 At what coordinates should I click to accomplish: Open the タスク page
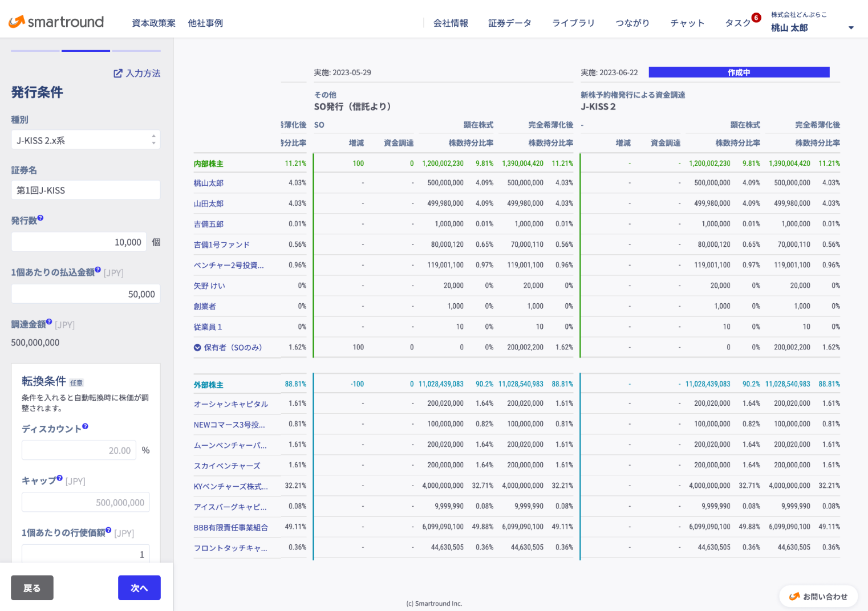pyautogui.click(x=738, y=23)
